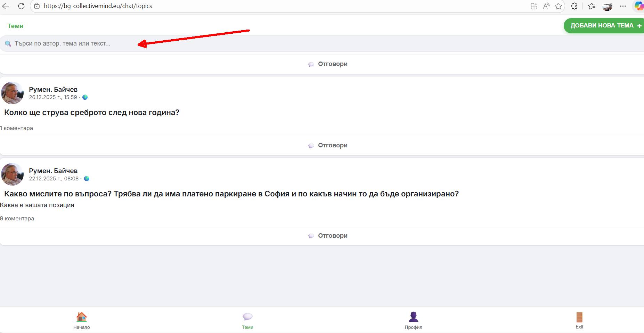The image size is (644, 333).
Task: Click the topmost Отговори button
Action: pyautogui.click(x=328, y=64)
